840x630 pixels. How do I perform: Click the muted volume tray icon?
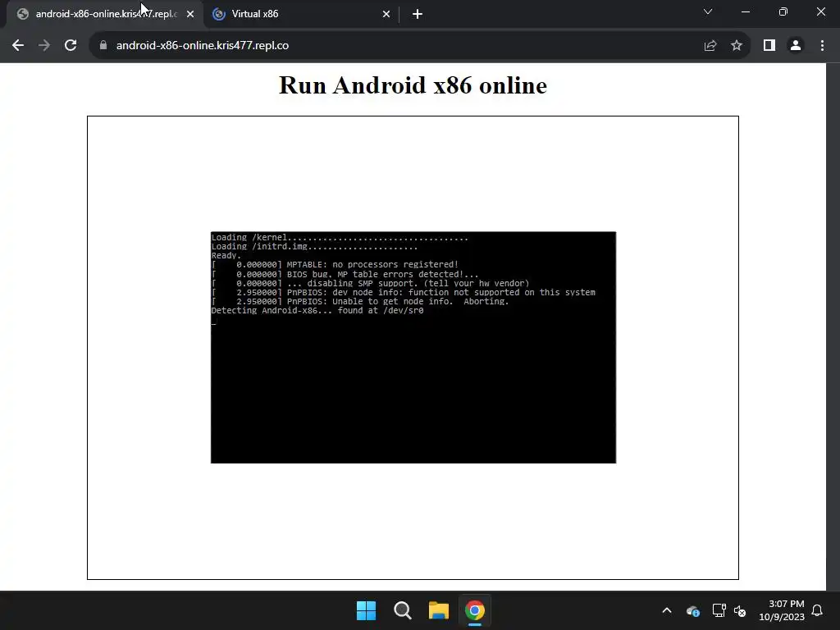[740, 610]
